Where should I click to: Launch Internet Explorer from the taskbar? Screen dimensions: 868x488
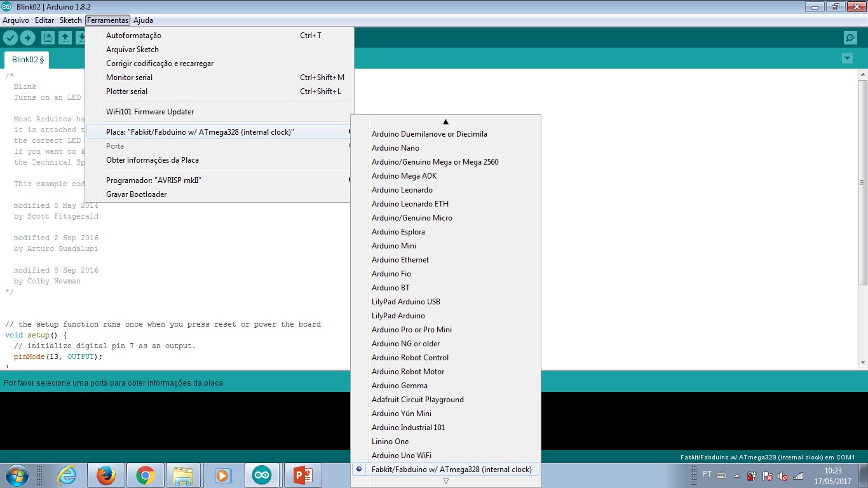click(67, 475)
